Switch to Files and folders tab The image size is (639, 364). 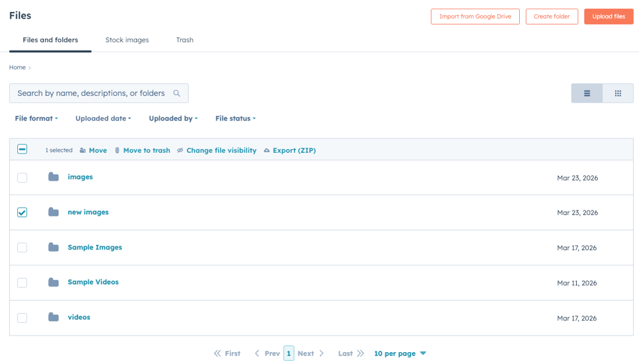[x=50, y=40]
